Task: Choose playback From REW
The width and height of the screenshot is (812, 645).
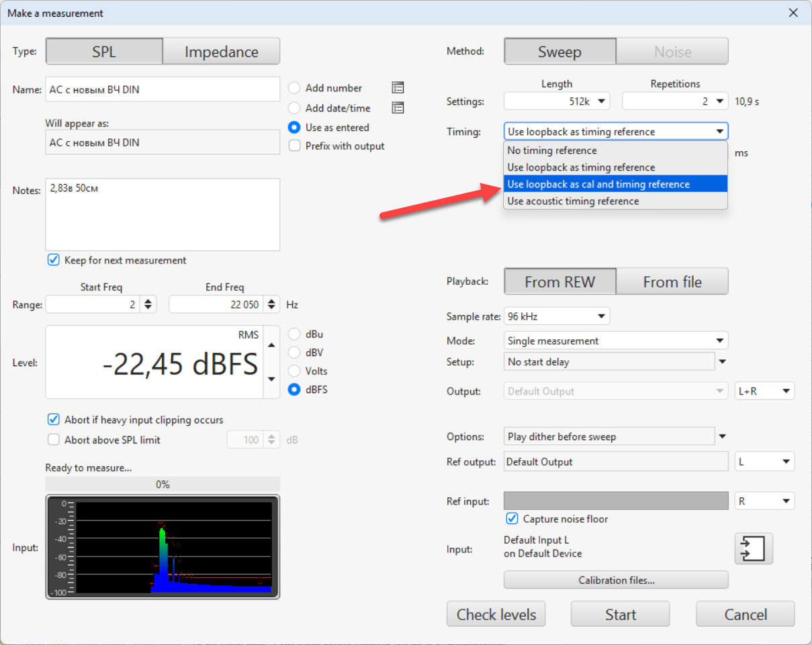Action: point(559,282)
